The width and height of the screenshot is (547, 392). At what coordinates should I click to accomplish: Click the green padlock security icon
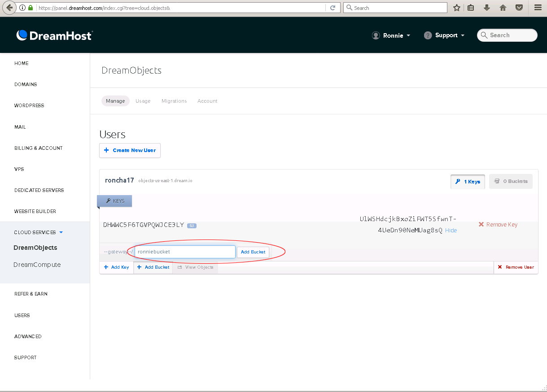[x=31, y=8]
